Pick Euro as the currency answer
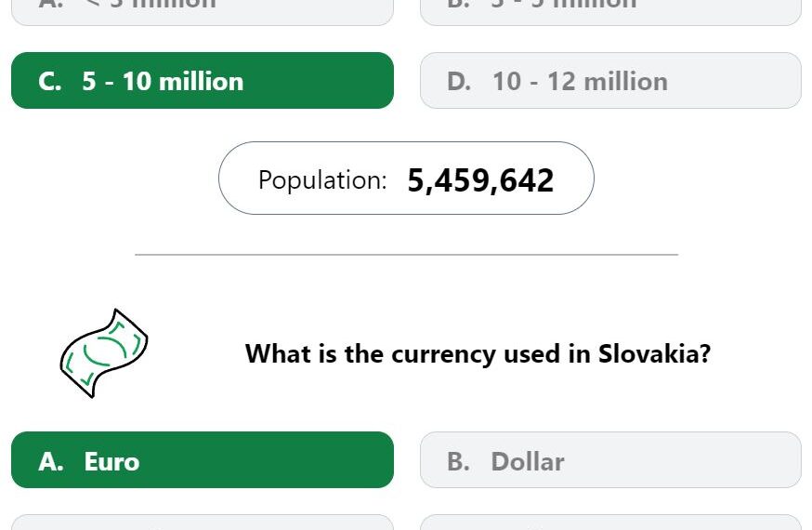This screenshot has height=530, width=812. [203, 459]
